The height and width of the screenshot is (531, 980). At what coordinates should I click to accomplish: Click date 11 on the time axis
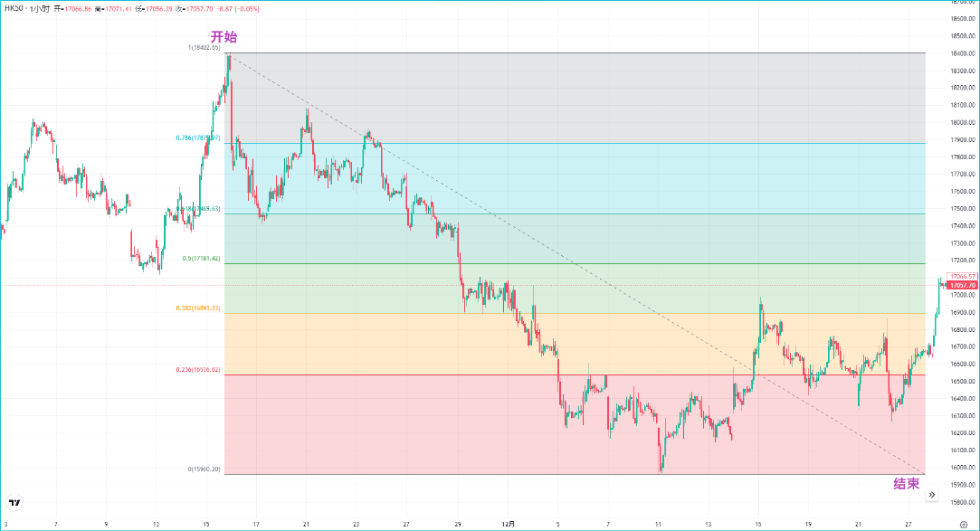pos(658,524)
